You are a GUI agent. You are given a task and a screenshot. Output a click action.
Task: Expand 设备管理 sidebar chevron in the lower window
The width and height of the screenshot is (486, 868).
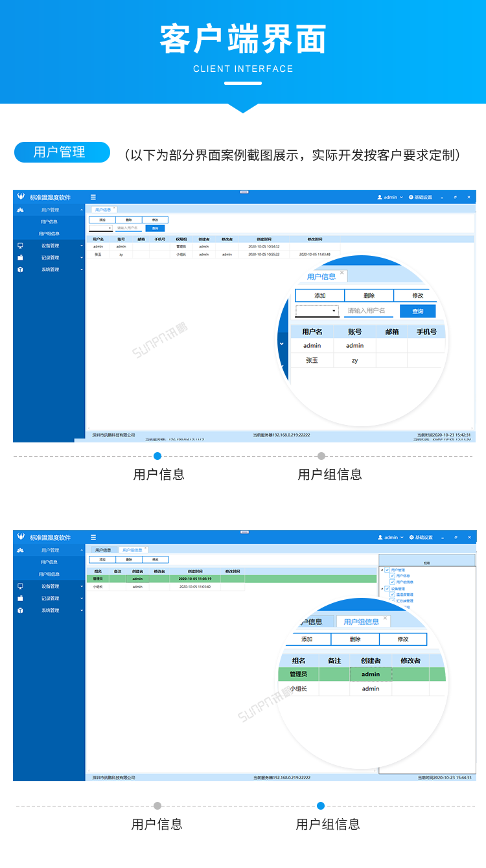[x=82, y=586]
